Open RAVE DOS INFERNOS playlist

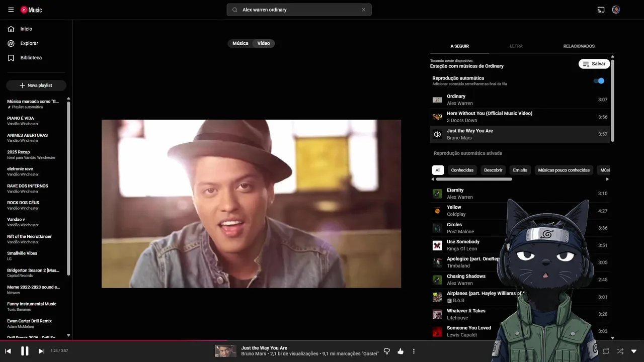point(35,189)
